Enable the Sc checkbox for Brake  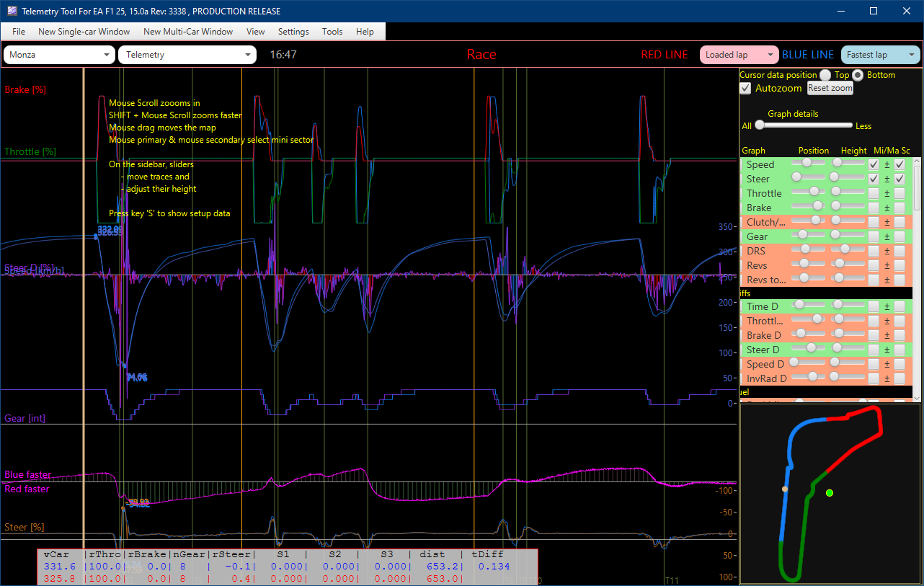pyautogui.click(x=899, y=208)
